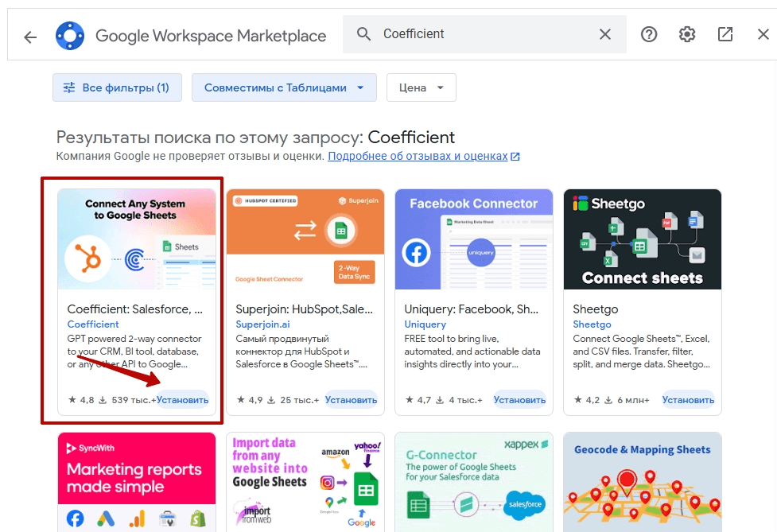This screenshot has height=532, width=777.
Task: Click the Coefficient 4,8 star rating
Action: click(81, 400)
